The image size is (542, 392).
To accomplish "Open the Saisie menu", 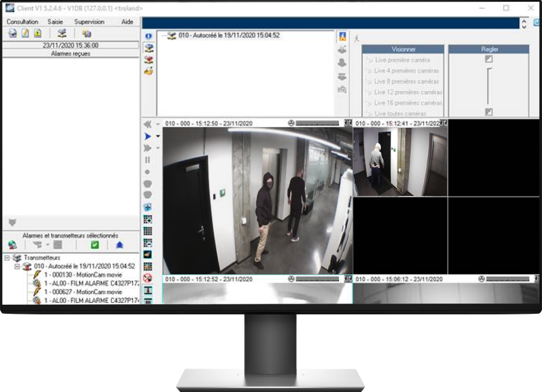I will (x=55, y=22).
